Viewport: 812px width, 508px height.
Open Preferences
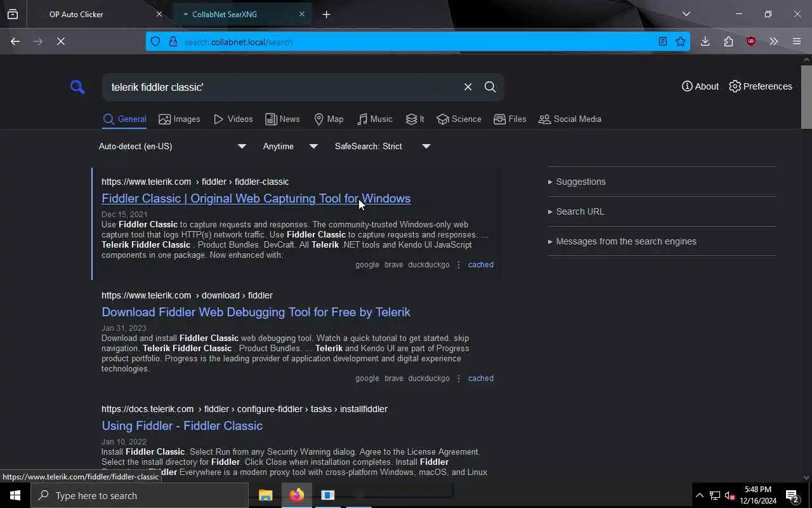[761, 86]
